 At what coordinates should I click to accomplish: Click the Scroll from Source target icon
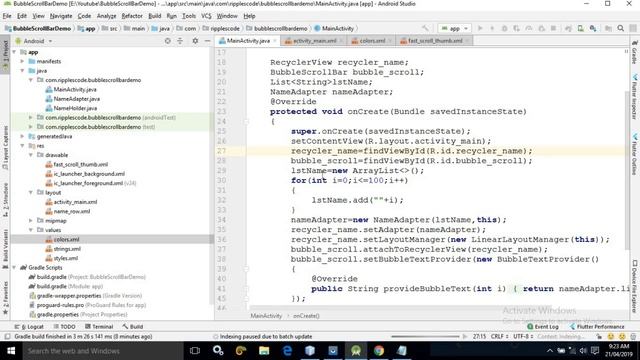click(167, 41)
